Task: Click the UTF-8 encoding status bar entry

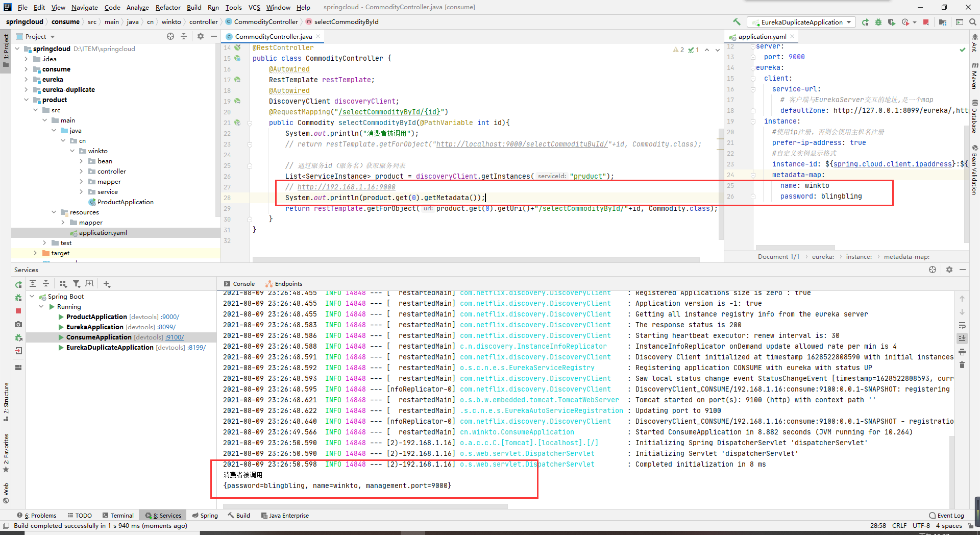Action: pos(921,525)
